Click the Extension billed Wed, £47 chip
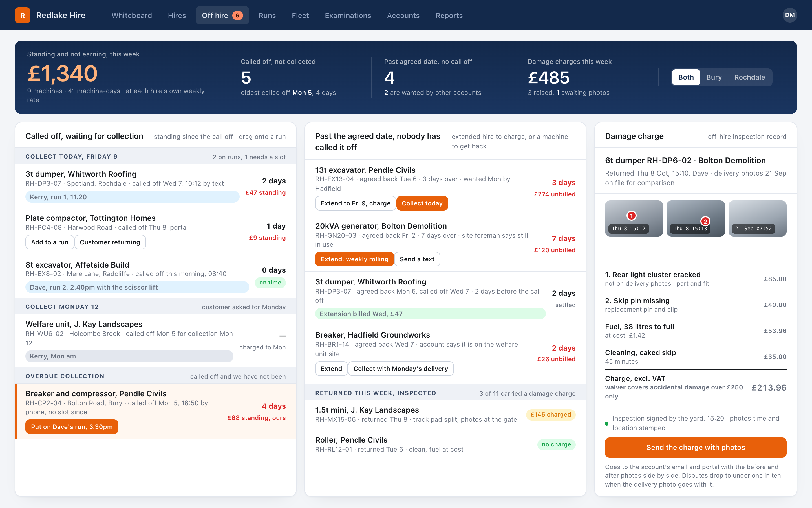Screen dimensions: 812x508 click(x=430, y=314)
